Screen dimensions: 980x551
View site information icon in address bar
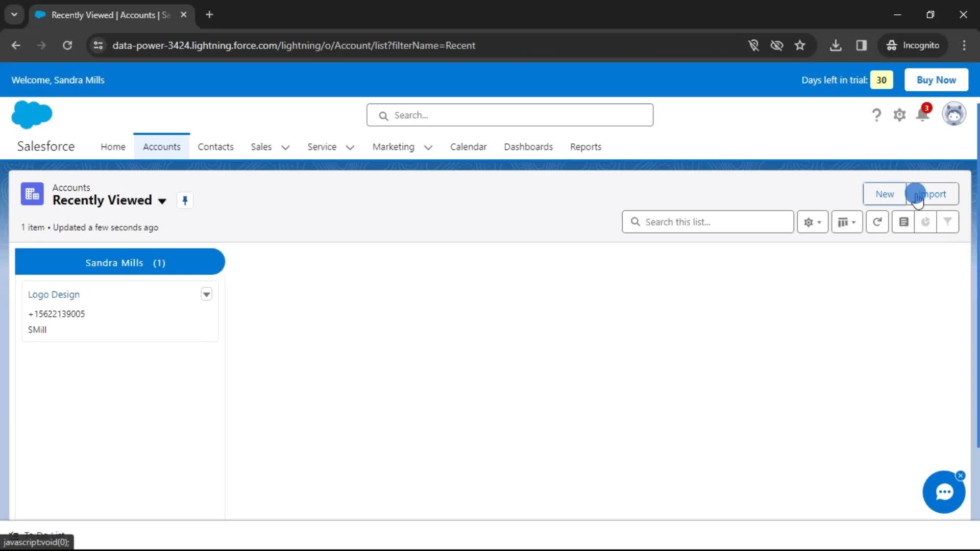(x=98, y=45)
